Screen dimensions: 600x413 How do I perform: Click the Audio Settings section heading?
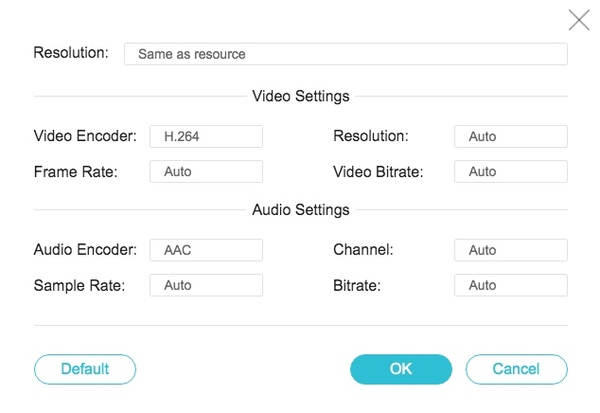coord(300,210)
